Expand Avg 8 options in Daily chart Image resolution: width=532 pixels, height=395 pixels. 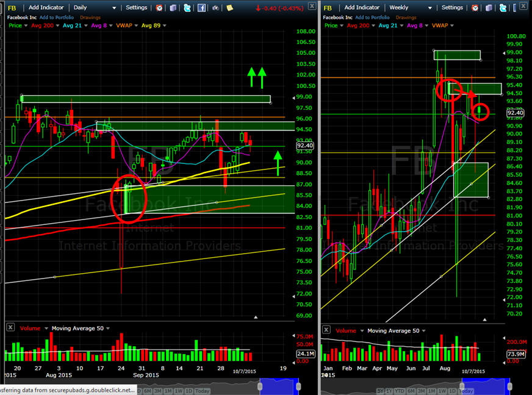coord(110,26)
